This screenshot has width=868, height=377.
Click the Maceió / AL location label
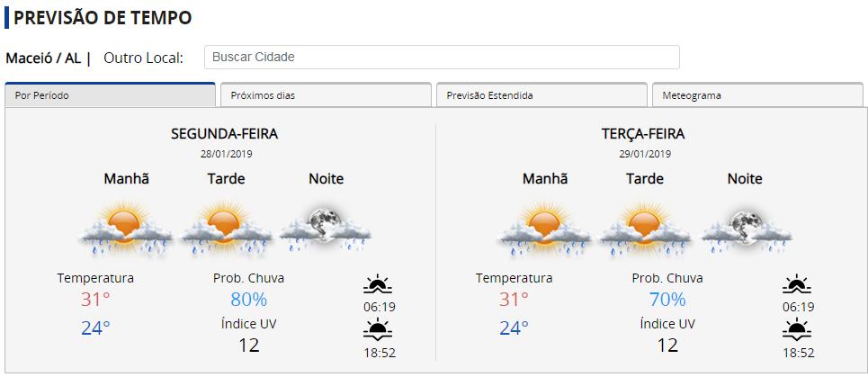[44, 58]
